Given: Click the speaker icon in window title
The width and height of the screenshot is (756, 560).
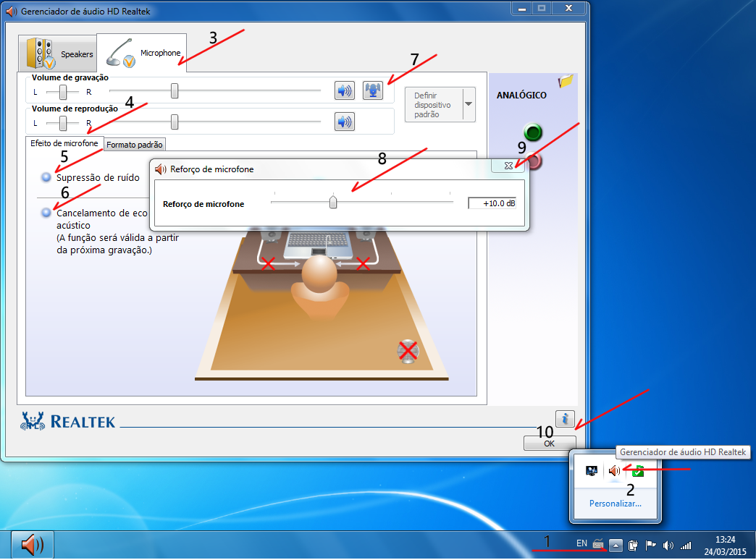Looking at the screenshot, I should pos(12,11).
